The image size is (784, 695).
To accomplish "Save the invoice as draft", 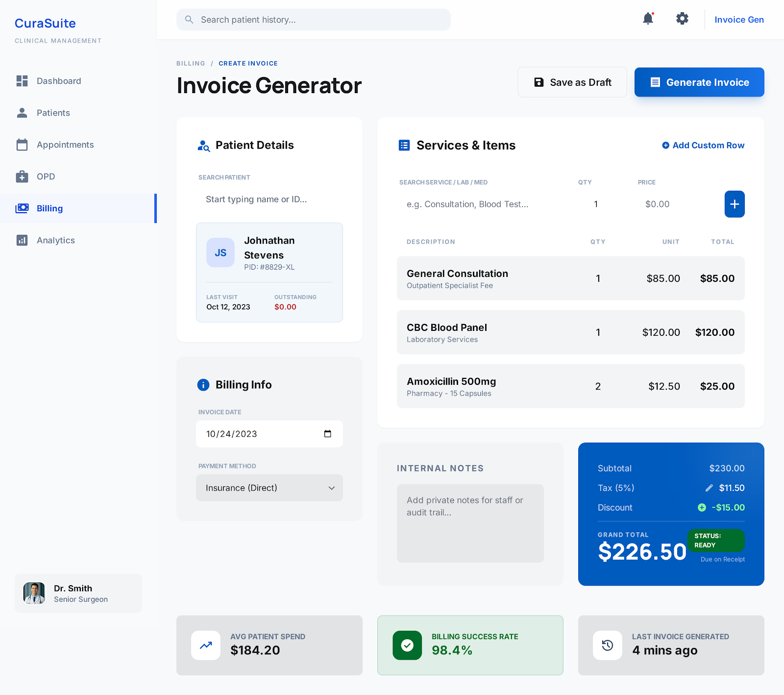I will (572, 82).
